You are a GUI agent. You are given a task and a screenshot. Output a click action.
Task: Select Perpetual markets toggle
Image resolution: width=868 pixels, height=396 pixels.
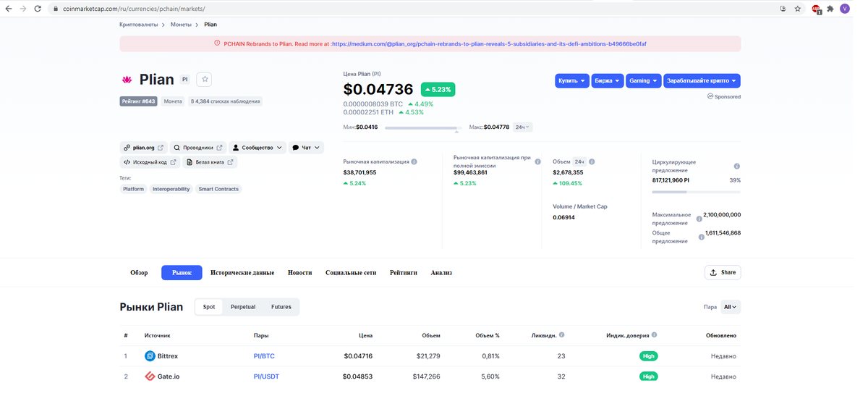[243, 307]
